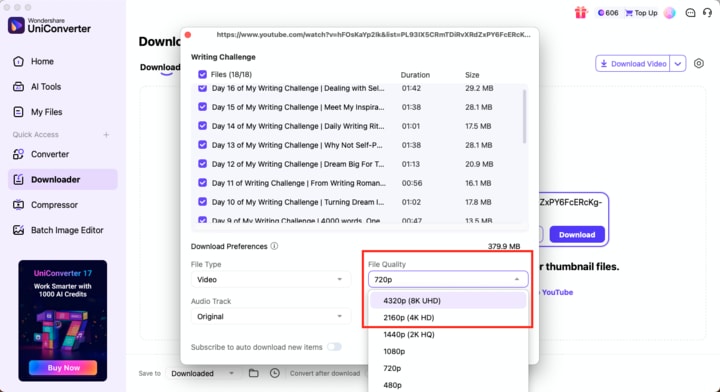The height and width of the screenshot is (392, 720).
Task: Toggle Subscribe to auto download new items
Action: click(x=334, y=347)
